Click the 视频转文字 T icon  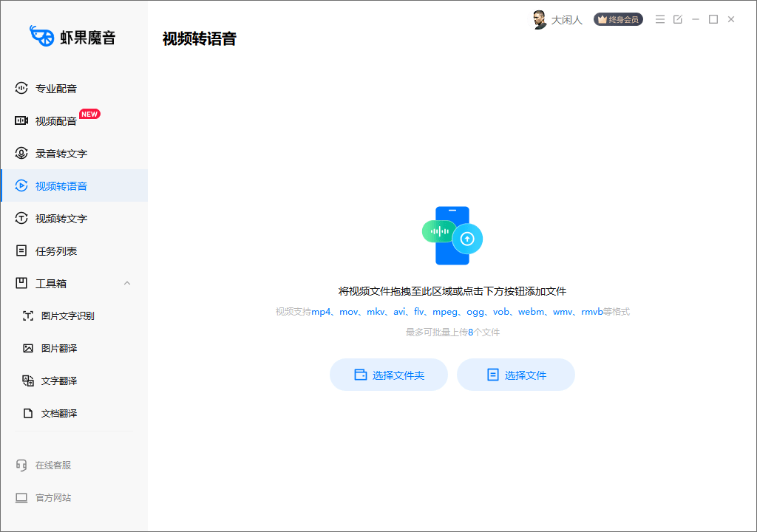(21, 218)
